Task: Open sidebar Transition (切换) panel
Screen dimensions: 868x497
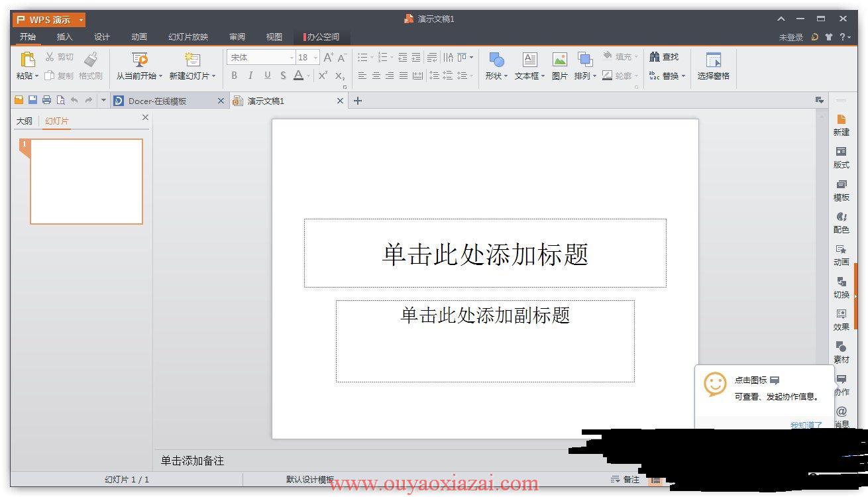Action: pyautogui.click(x=841, y=288)
